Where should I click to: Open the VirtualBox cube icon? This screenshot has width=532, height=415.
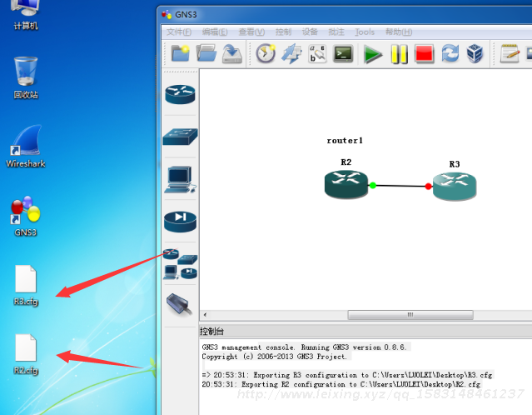tap(475, 53)
